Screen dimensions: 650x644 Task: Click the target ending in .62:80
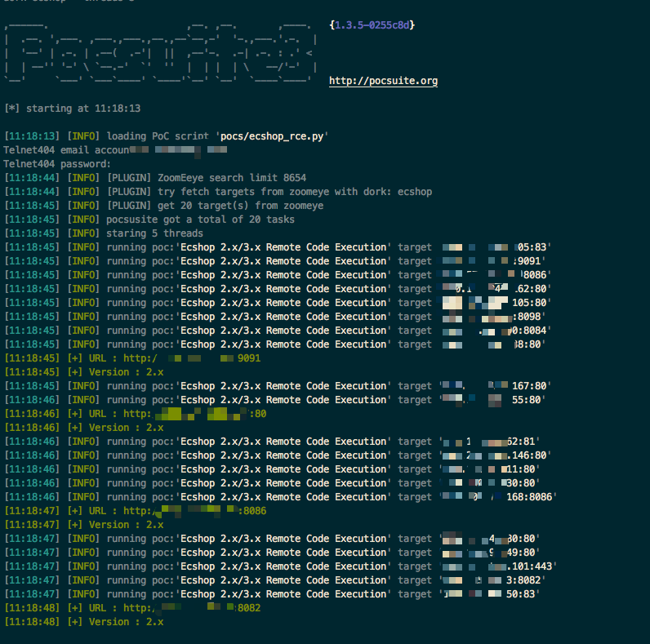click(495, 289)
